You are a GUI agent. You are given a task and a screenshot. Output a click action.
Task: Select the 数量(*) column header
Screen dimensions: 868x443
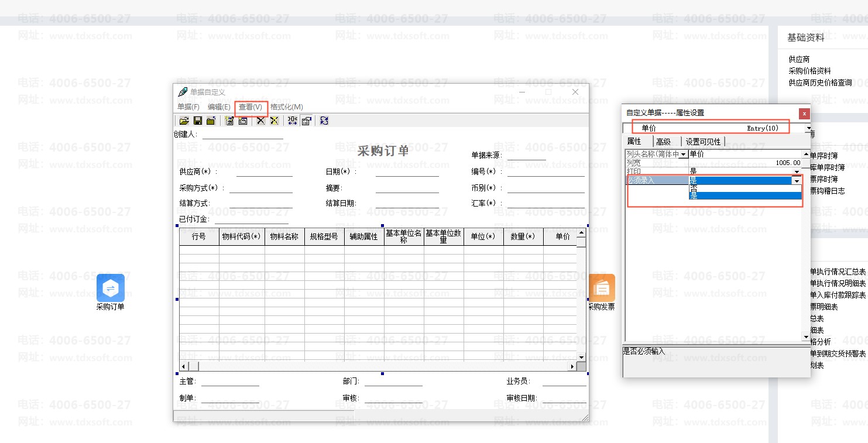[x=523, y=236]
